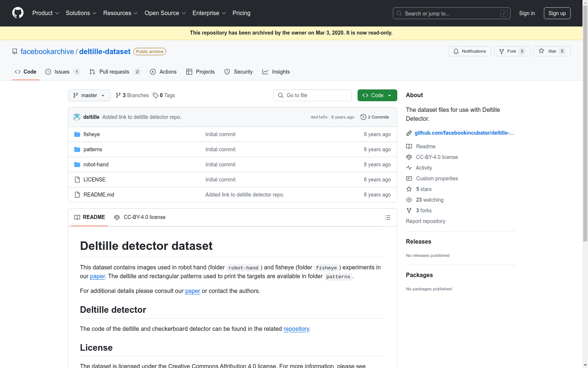Open the Packages section heading
This screenshot has height=368, width=588.
(419, 275)
